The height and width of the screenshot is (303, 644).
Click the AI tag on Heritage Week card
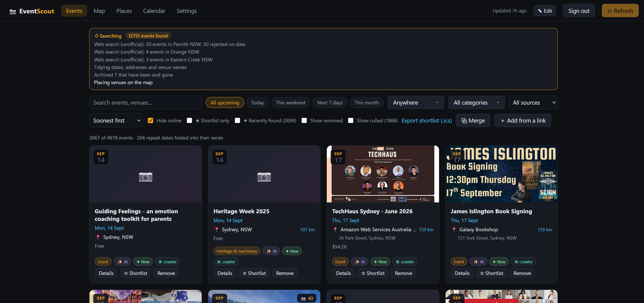(x=271, y=251)
